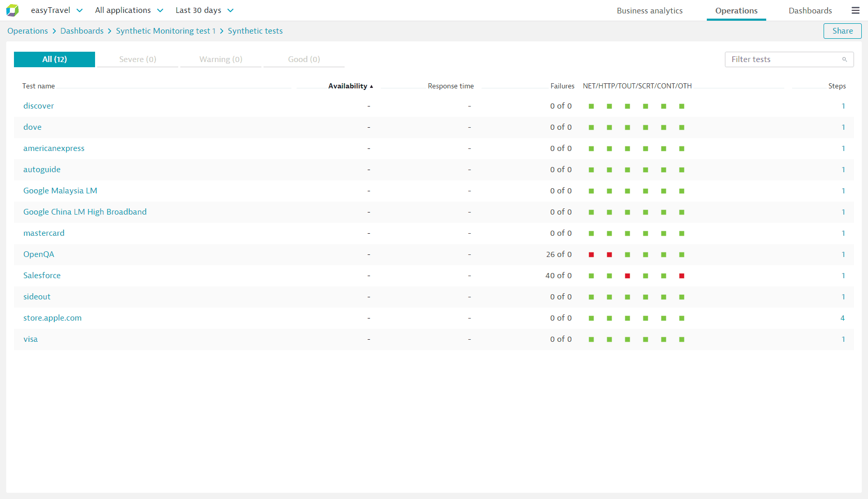Click OpenQA's red HTTP failure square
Screen dimensions: 868x499
[x=610, y=254]
